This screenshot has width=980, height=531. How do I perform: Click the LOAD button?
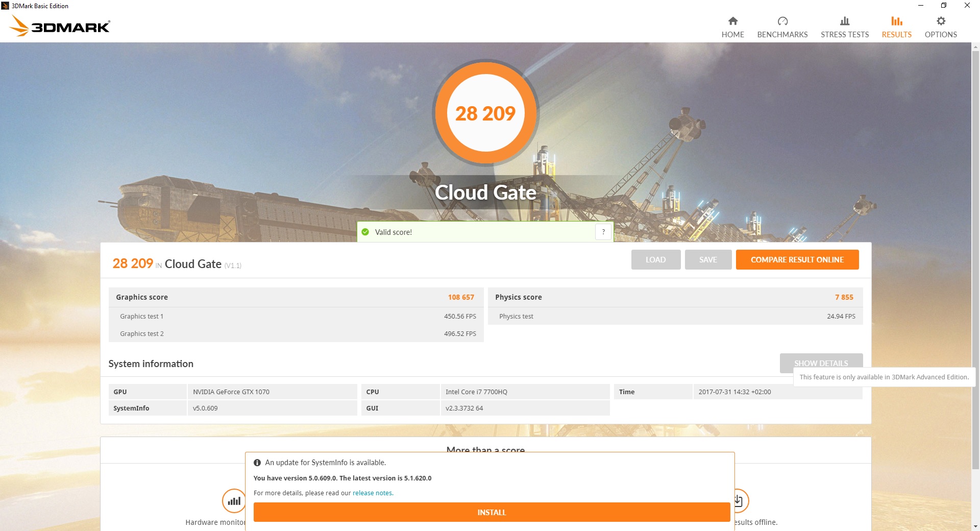click(x=655, y=259)
